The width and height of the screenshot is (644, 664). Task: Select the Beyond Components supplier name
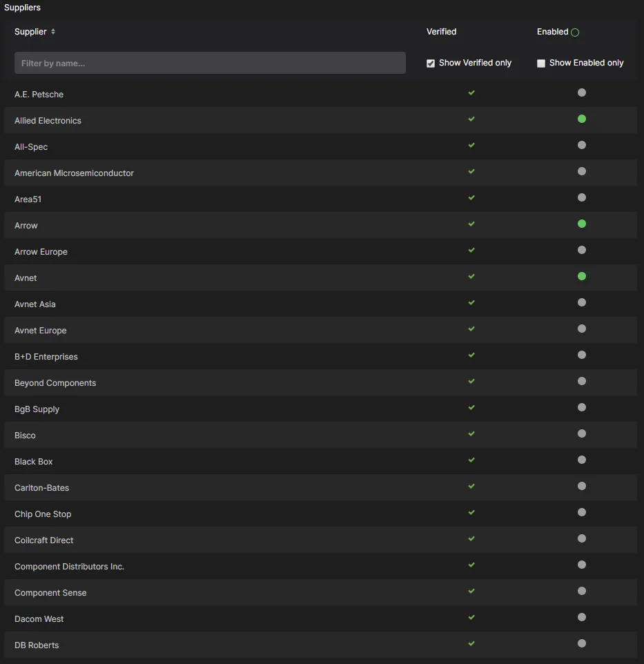55,383
